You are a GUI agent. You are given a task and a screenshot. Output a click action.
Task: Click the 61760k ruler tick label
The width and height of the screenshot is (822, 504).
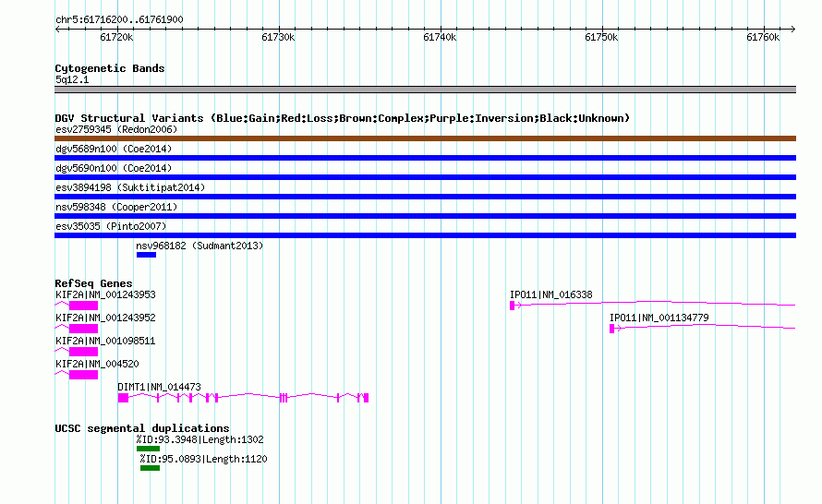(x=763, y=37)
